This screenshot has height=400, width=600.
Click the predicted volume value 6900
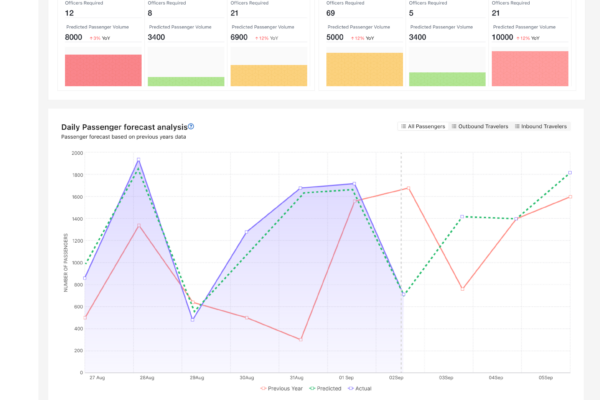pyautogui.click(x=239, y=38)
